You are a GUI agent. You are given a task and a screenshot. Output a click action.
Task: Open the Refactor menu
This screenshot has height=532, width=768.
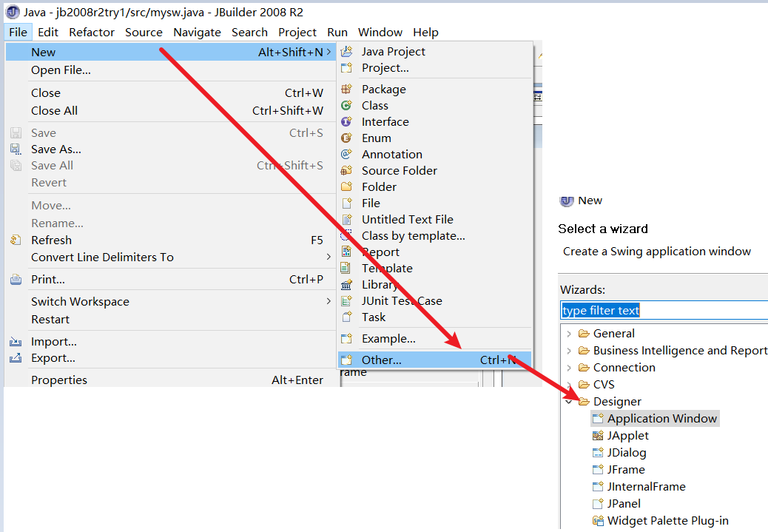click(92, 33)
